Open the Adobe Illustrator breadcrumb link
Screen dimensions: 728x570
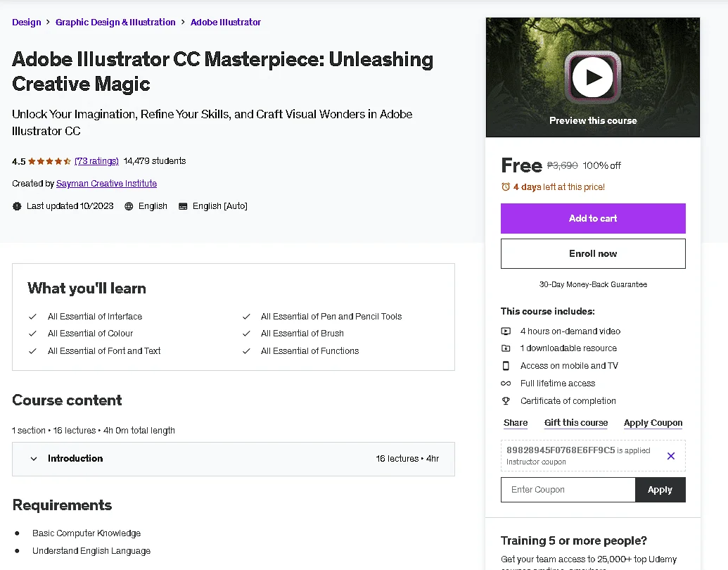click(x=226, y=23)
